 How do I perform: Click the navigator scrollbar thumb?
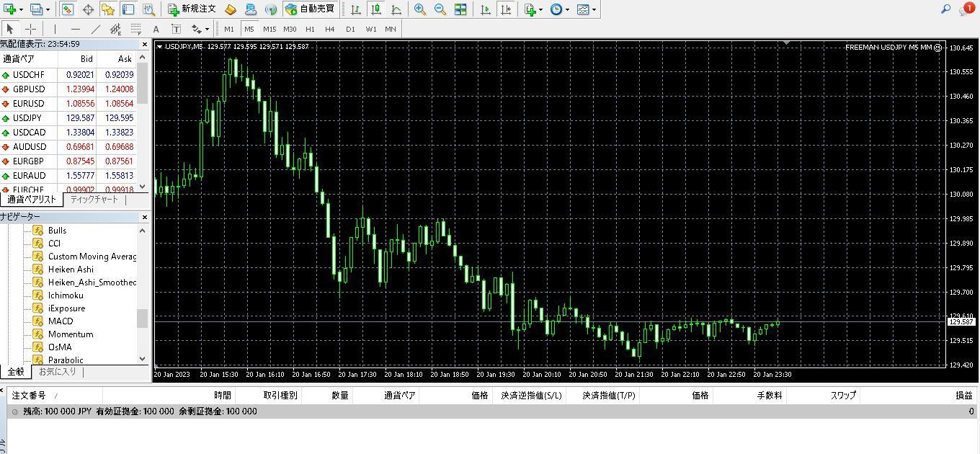[142, 318]
